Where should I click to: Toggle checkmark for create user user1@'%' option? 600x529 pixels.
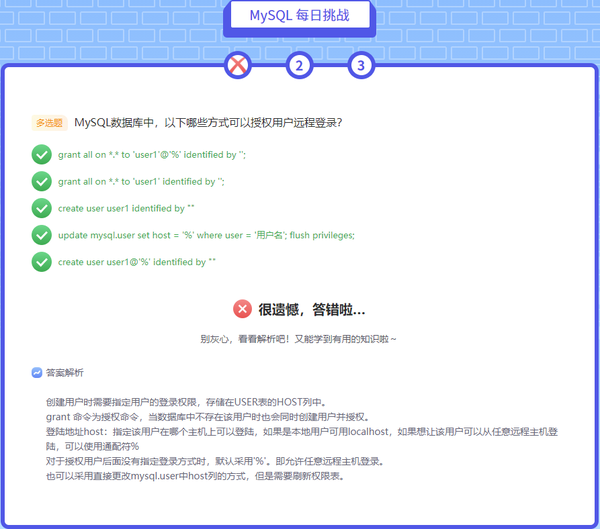[x=41, y=262]
